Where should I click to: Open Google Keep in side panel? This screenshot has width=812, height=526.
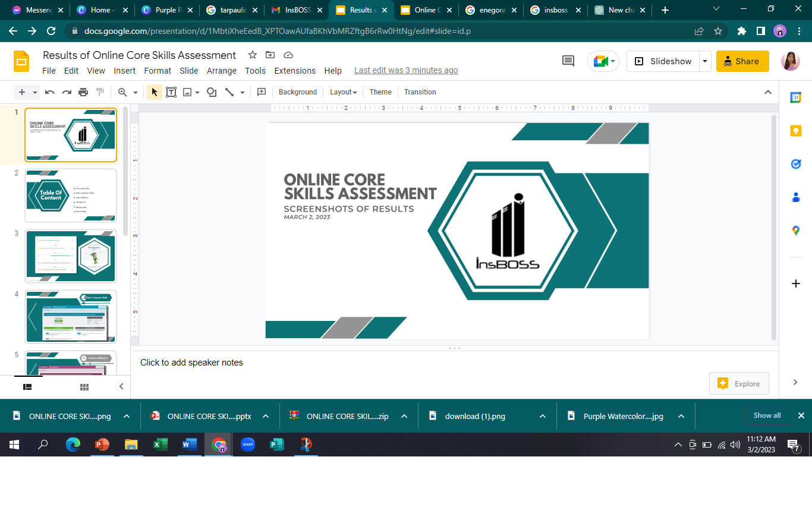(x=796, y=131)
